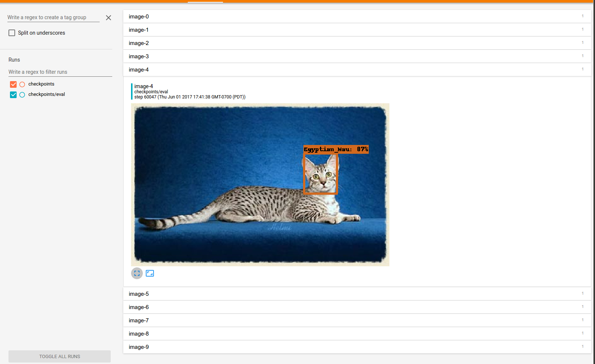Uncheck the checkpoints run
Viewport: 595px width, 364px height.
pos(13,84)
